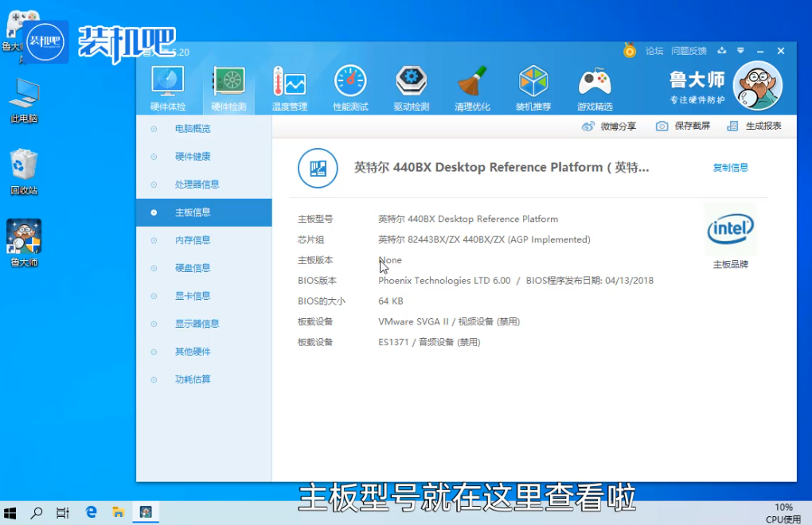Open the title bar dropdown menu arrow
Viewport: 812px width, 525px height.
click(x=740, y=51)
